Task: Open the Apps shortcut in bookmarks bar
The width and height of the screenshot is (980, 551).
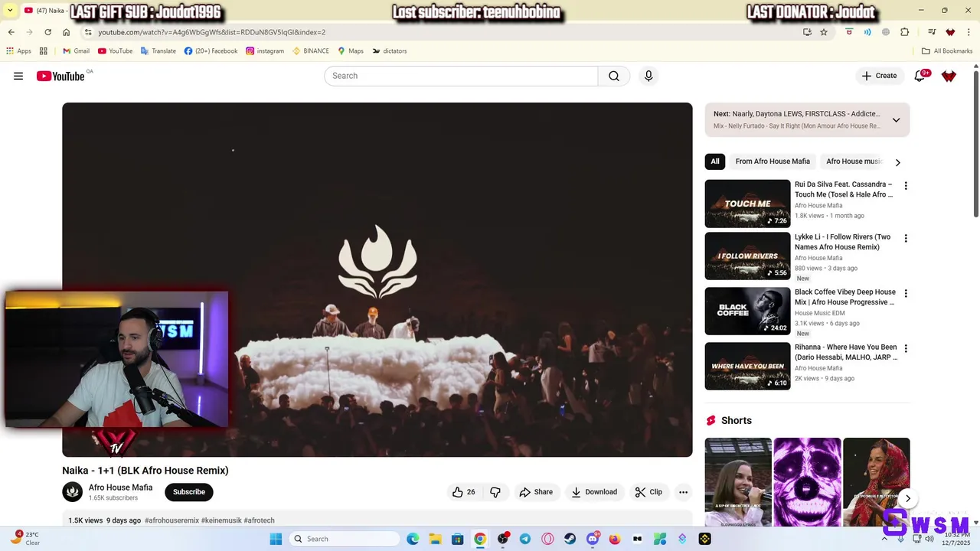Action: (x=19, y=51)
